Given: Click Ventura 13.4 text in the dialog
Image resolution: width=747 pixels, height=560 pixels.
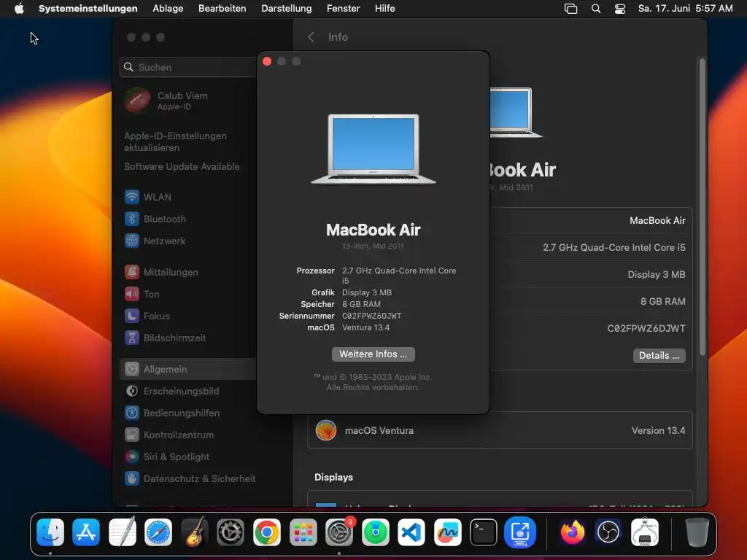Looking at the screenshot, I should pos(366,327).
